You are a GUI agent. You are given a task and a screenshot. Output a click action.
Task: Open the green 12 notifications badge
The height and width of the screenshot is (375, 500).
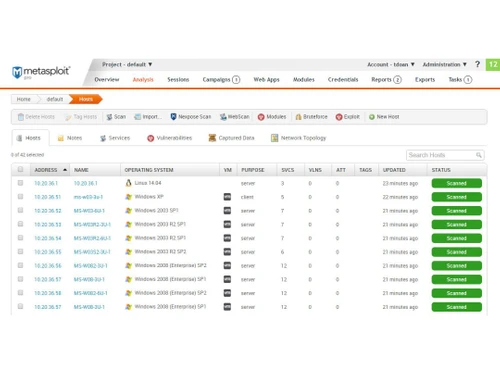(493, 64)
